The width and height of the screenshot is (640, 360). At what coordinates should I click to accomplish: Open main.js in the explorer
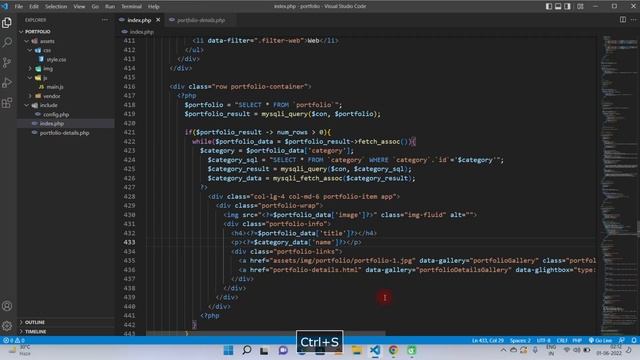point(55,87)
